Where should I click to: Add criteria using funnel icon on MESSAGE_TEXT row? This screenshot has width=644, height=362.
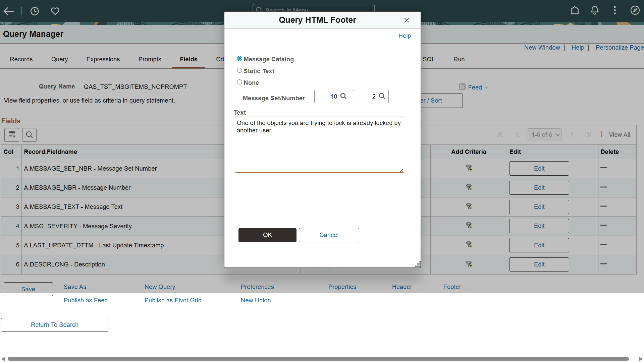(x=469, y=206)
